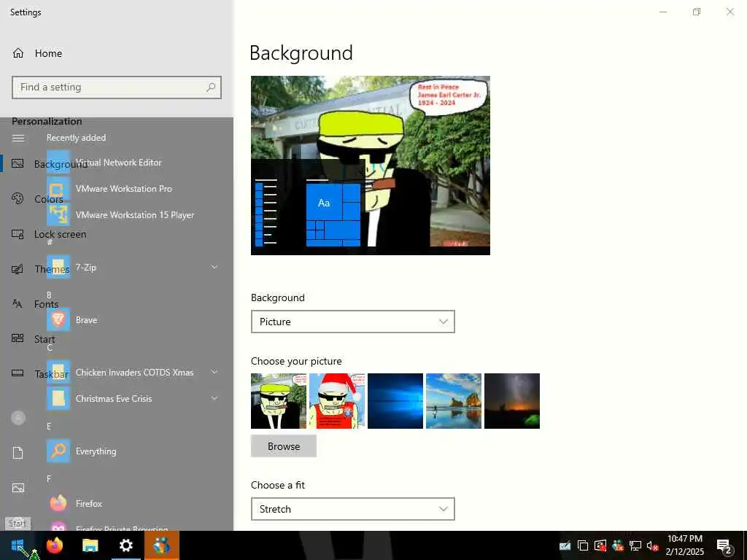The height and width of the screenshot is (560, 747).
Task: Go to the Start page in Settings sidebar
Action: pyautogui.click(x=44, y=339)
